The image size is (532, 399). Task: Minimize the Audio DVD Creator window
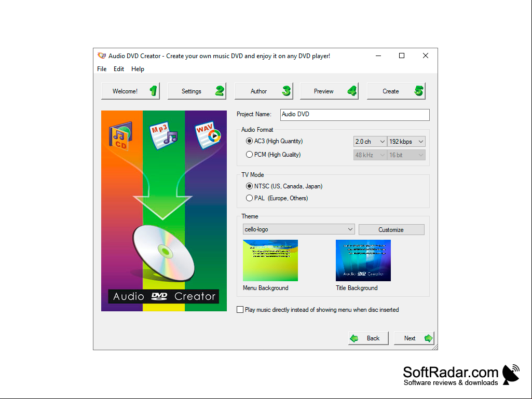coord(378,56)
